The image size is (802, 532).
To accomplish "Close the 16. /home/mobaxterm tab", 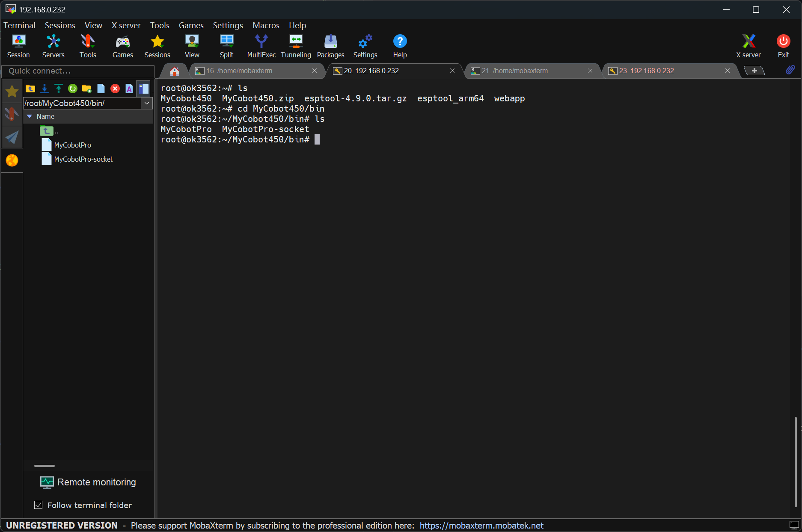I will point(315,71).
